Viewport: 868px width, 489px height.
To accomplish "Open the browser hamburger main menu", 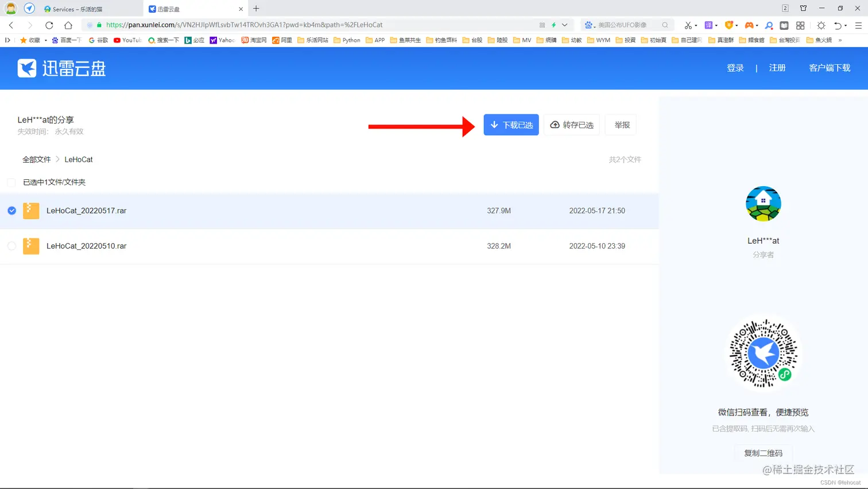I will coord(858,25).
